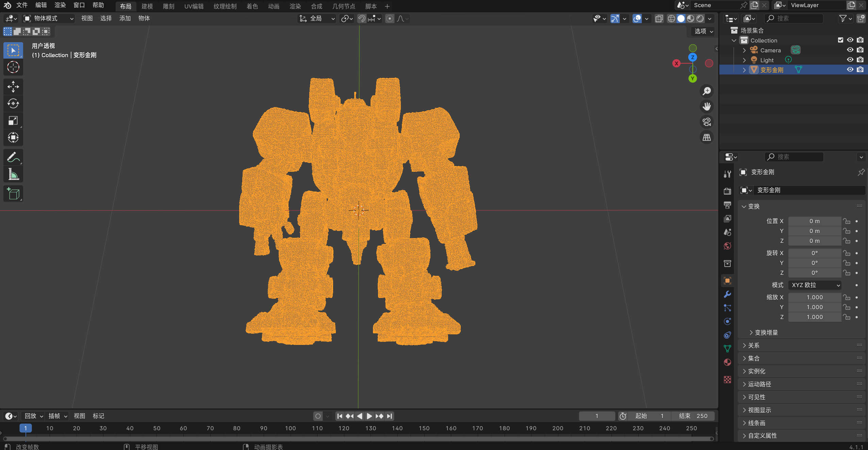Switch to the 建模 workspace tab
Image resolution: width=868 pixels, height=450 pixels.
coord(147,6)
